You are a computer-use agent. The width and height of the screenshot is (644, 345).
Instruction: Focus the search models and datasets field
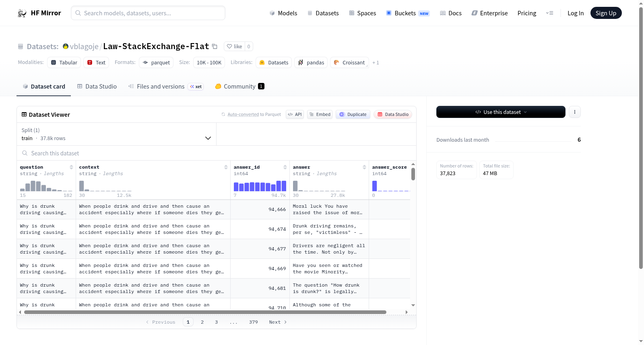click(148, 13)
